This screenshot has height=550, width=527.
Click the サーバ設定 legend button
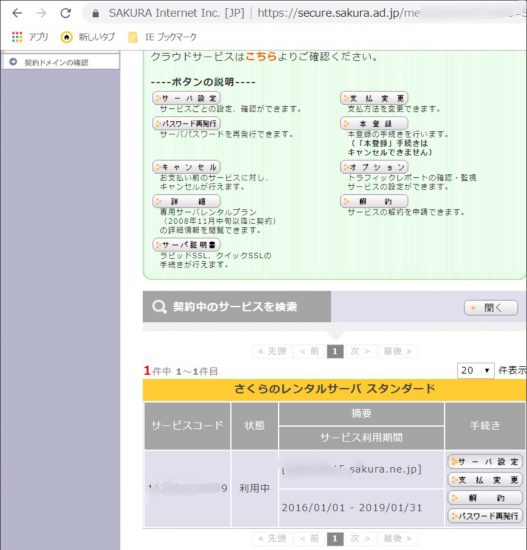(x=187, y=98)
